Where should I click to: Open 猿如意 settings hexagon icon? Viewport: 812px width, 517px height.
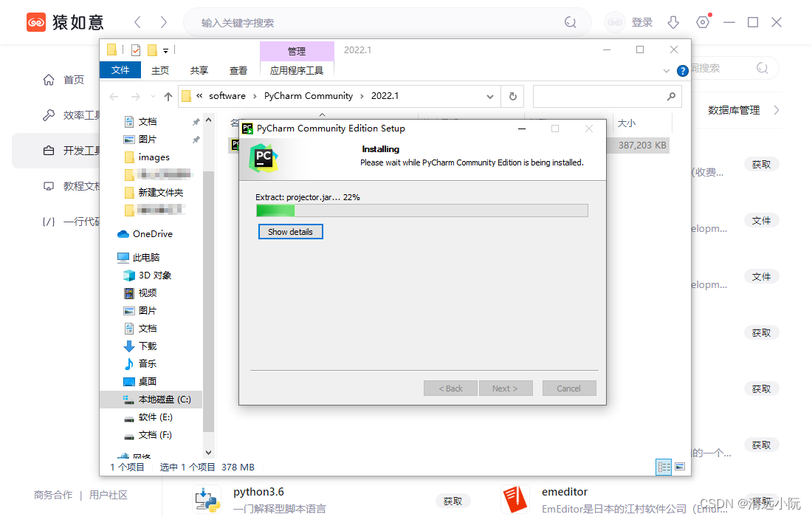click(x=703, y=22)
